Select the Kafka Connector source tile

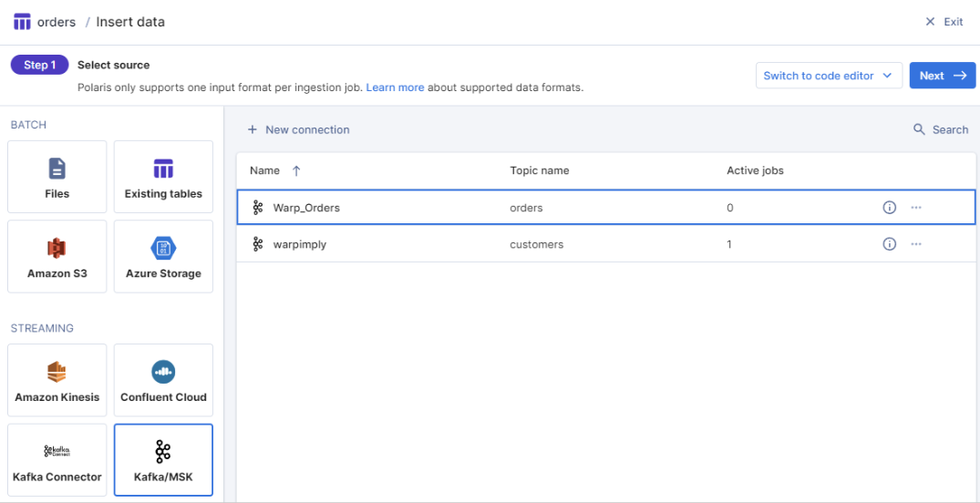57,459
